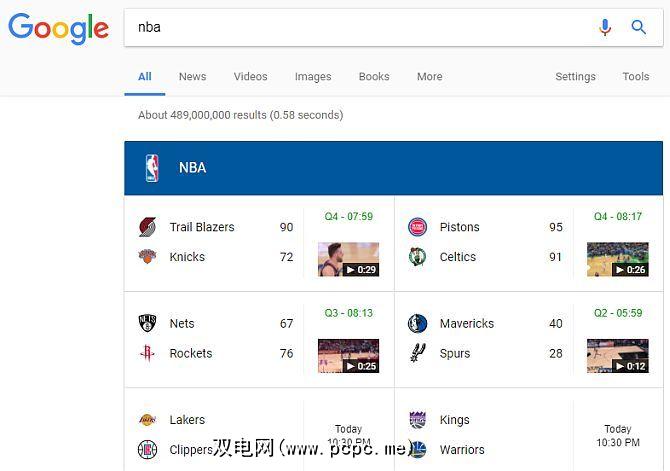Click the Lakers team logo
The image size is (670, 471).
pos(147,420)
